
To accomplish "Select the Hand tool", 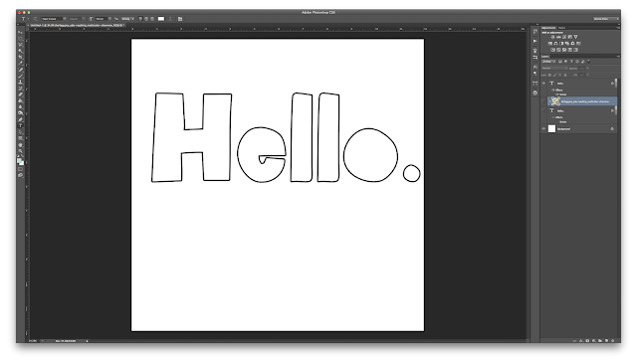I will (x=21, y=145).
